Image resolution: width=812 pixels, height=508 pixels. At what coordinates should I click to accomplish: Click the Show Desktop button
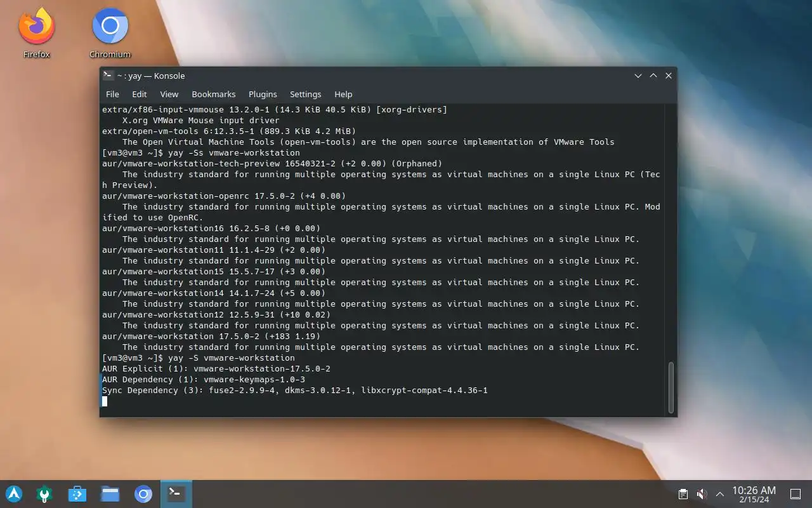point(795,494)
